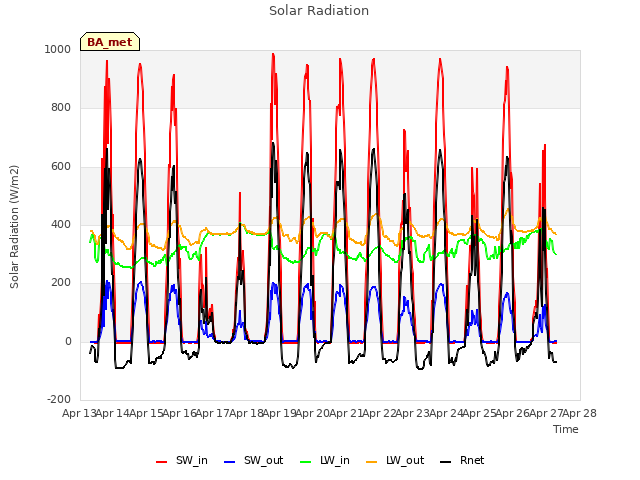Click the BA_met annotation label
Viewport: 640px width, 480px height.
pyautogui.click(x=110, y=42)
